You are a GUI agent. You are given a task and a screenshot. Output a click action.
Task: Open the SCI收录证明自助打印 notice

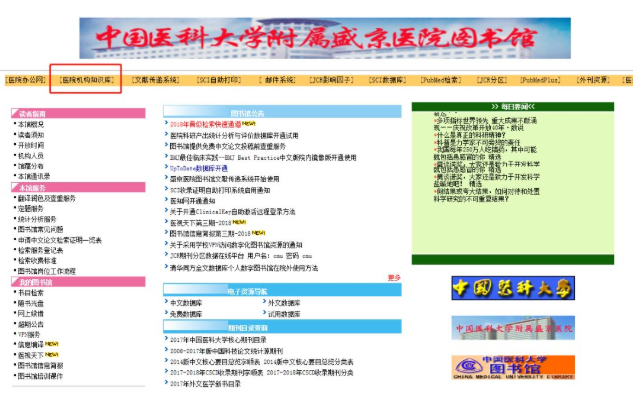[x=220, y=190]
